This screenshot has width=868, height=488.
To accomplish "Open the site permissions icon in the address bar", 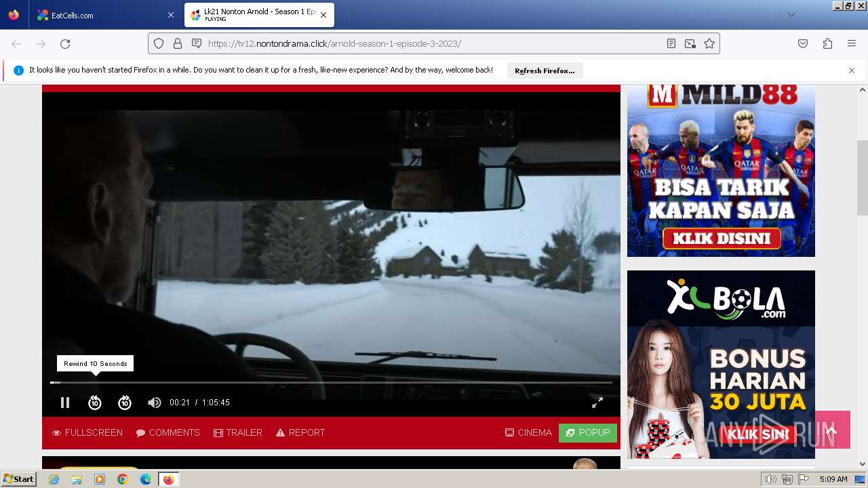I will coord(197,43).
